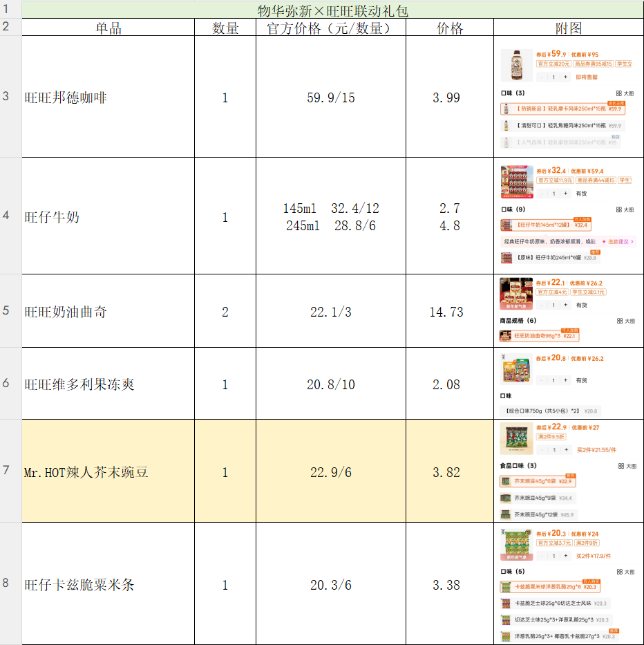Click the 数量 column header cell
This screenshot has height=645, width=644.
point(225,27)
